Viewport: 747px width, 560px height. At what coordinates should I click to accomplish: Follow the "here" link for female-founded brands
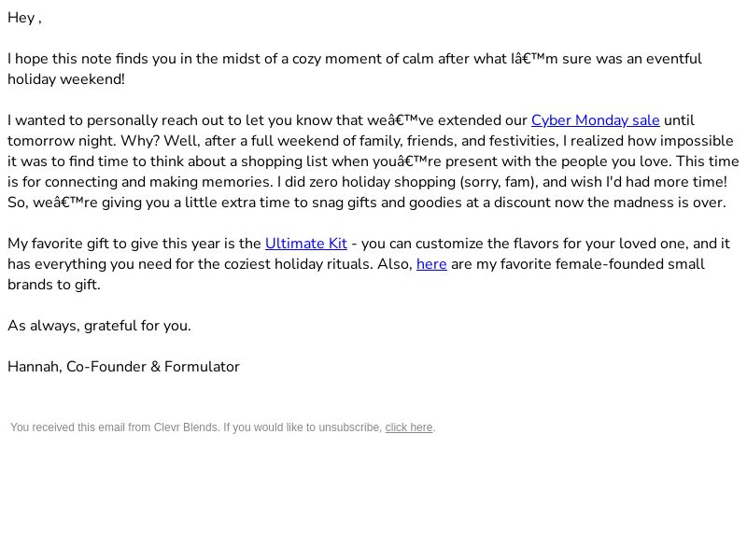(431, 264)
